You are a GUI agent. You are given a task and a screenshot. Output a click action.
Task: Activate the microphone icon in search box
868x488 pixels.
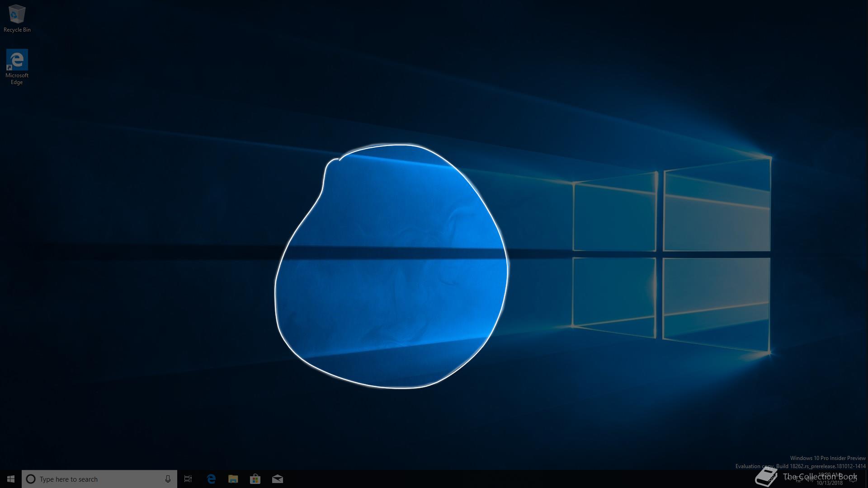point(168,479)
